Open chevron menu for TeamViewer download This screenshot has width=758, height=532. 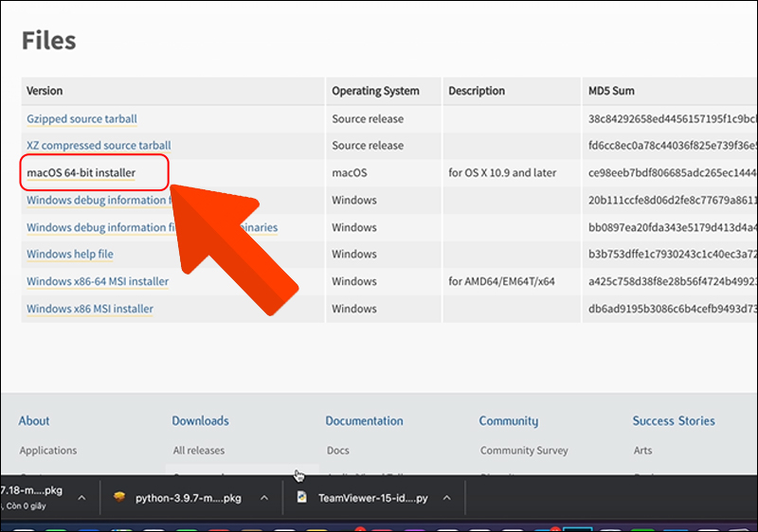(x=446, y=498)
